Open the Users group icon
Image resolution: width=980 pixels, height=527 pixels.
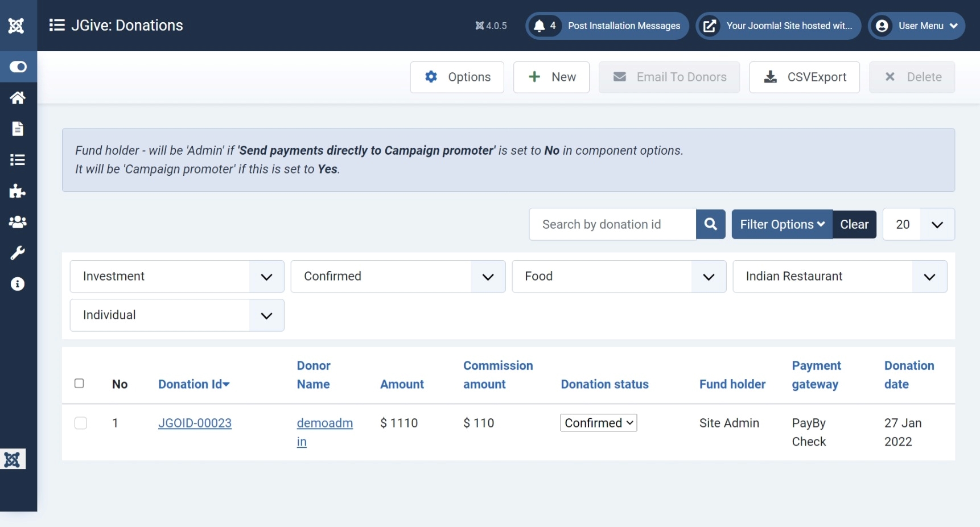tap(18, 222)
